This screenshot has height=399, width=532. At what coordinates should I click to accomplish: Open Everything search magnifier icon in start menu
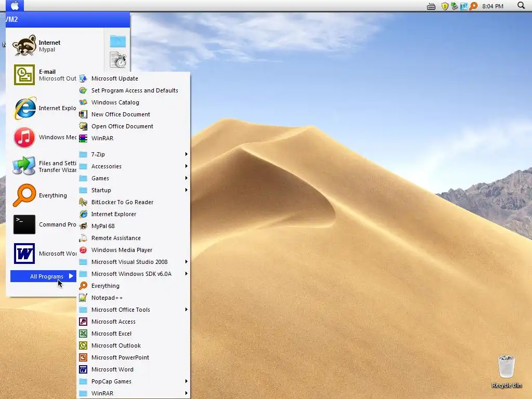click(24, 195)
